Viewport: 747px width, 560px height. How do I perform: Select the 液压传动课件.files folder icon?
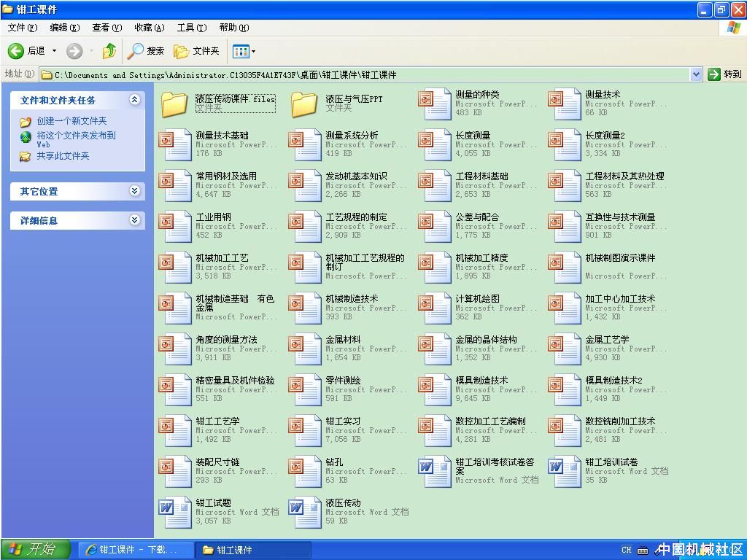[x=175, y=104]
